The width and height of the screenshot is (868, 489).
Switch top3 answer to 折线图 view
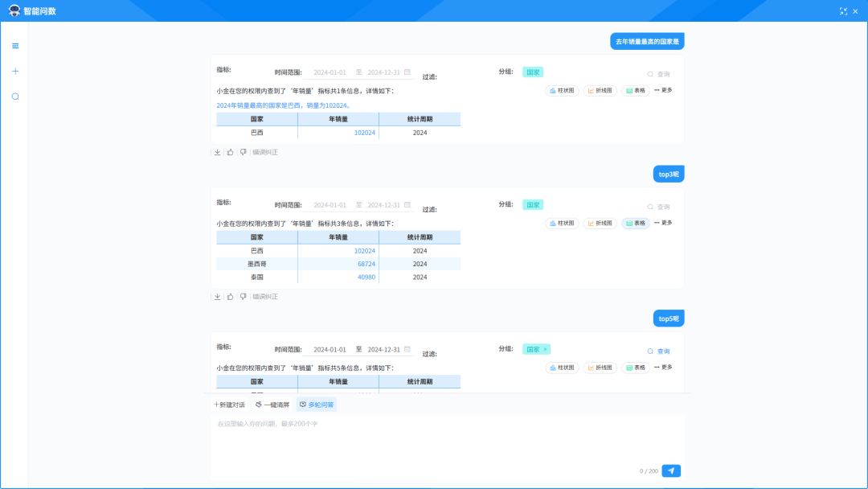pos(600,223)
